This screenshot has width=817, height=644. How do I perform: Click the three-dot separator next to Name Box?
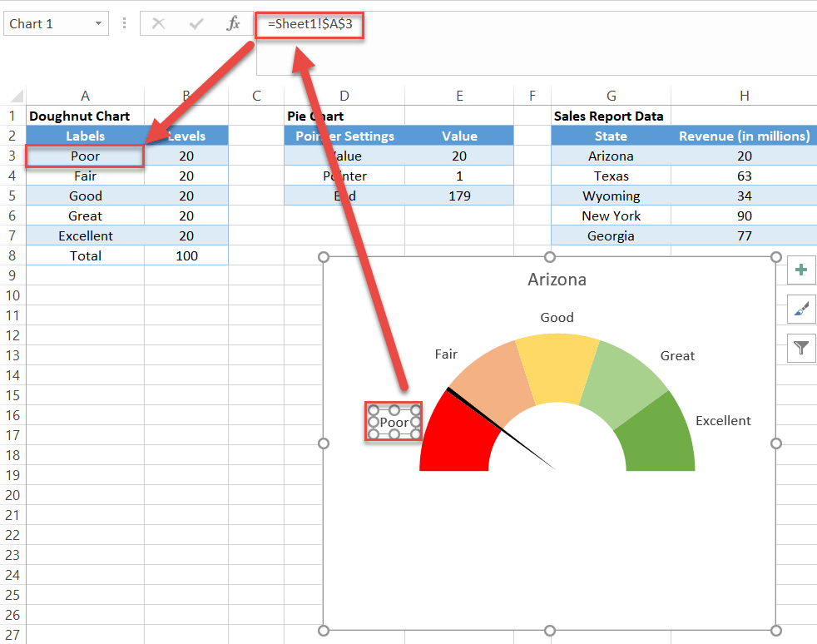tap(124, 23)
